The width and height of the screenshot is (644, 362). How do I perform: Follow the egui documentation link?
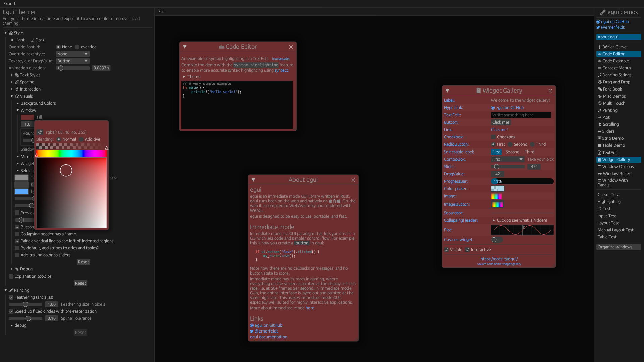(268, 337)
